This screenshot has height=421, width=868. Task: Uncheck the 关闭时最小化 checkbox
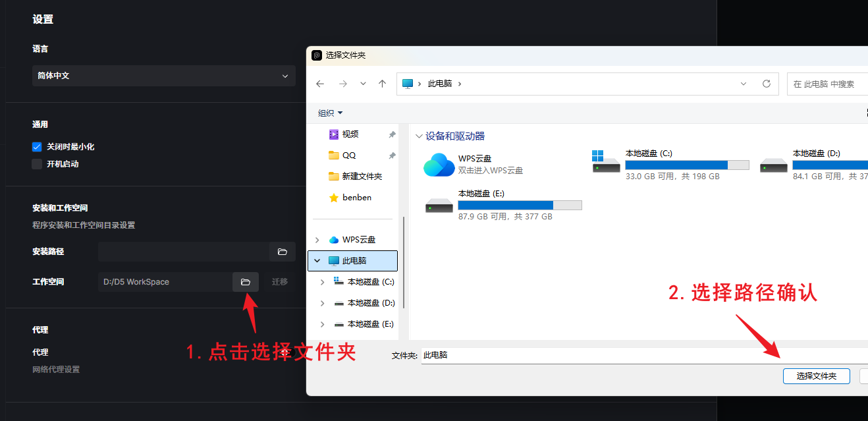tap(37, 147)
